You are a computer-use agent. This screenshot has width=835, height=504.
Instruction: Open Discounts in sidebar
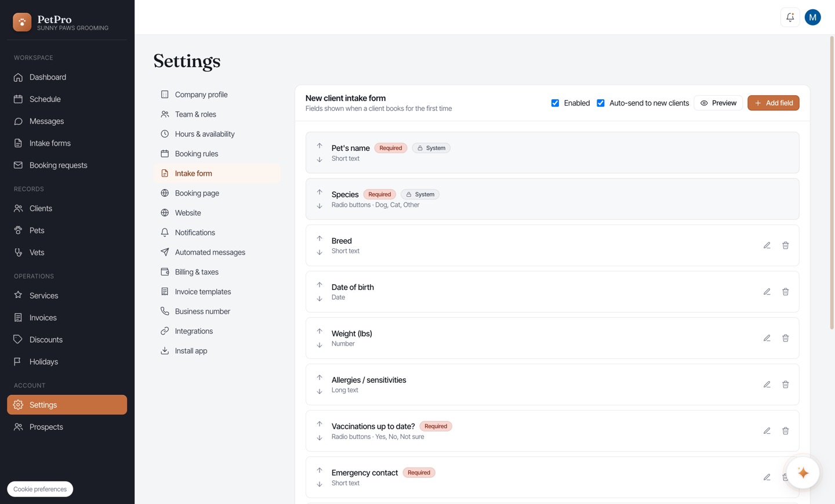[67, 340]
